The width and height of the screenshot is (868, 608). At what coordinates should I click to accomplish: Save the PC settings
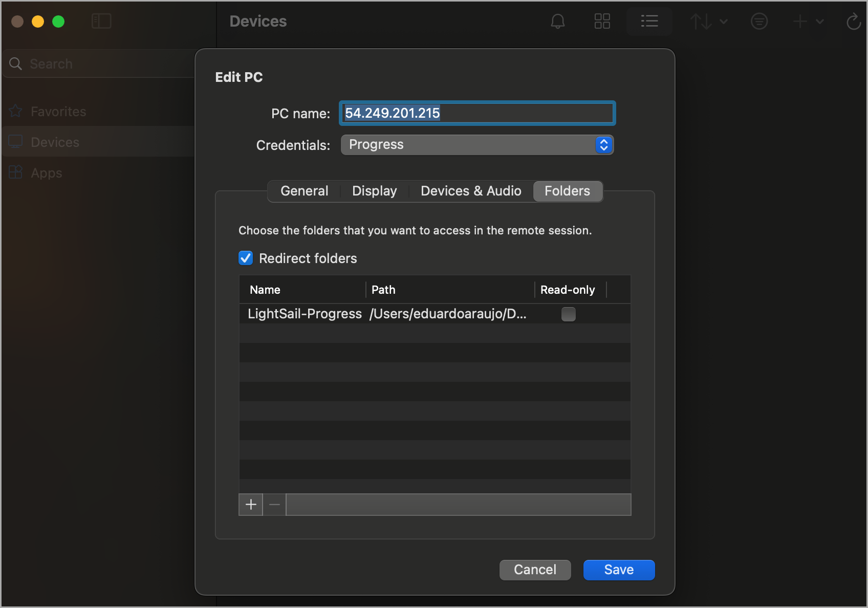coord(619,570)
